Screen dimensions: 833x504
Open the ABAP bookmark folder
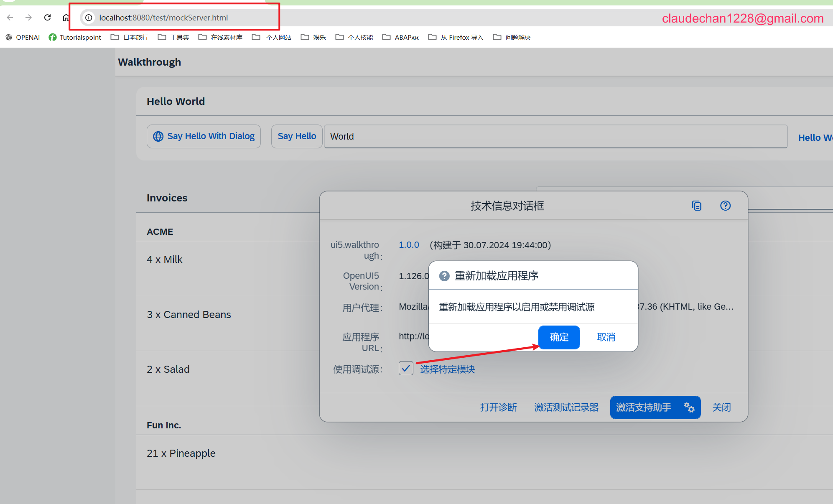click(401, 37)
